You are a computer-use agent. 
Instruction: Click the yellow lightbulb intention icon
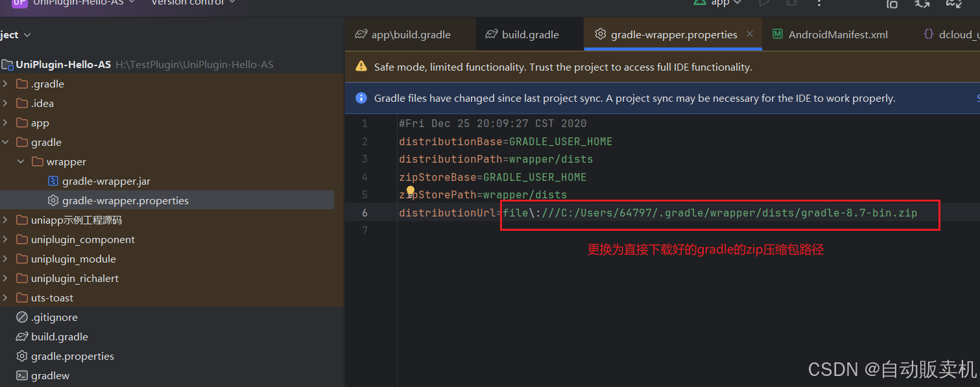[411, 192]
